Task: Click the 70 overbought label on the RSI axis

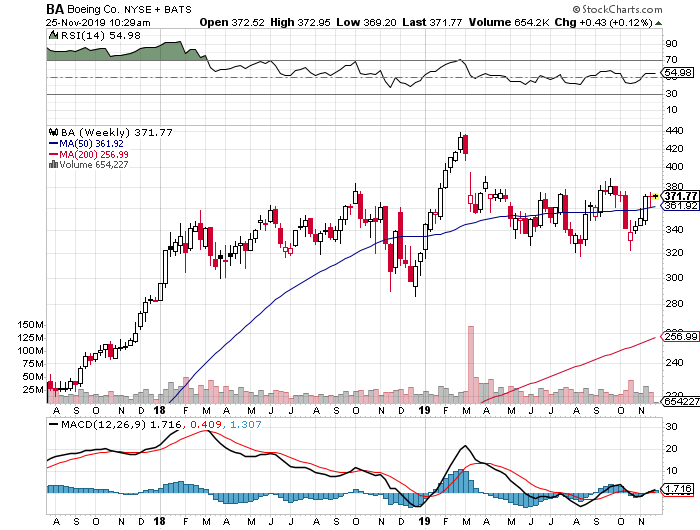Action: coord(671,59)
